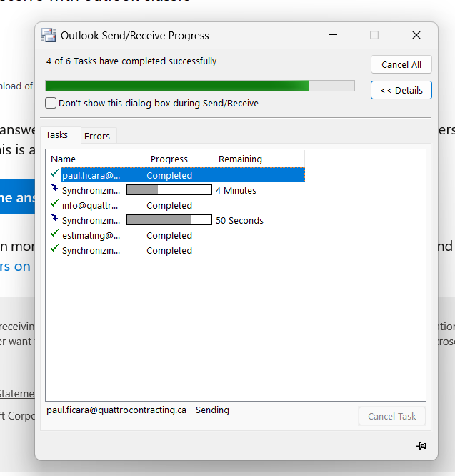This screenshot has width=455, height=476.
Task: Click the Cancel Task button
Action: (392, 416)
